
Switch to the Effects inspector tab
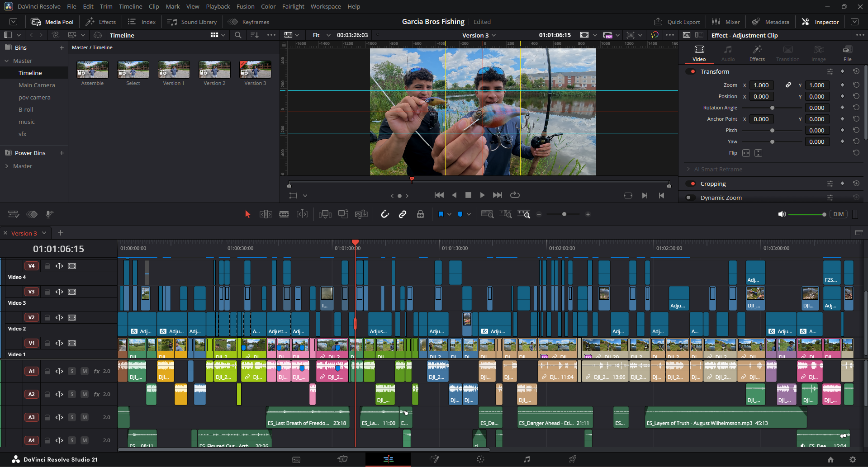pos(757,53)
